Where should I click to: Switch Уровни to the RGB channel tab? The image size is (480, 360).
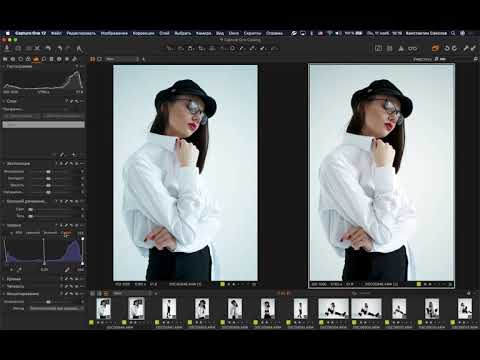point(19,233)
